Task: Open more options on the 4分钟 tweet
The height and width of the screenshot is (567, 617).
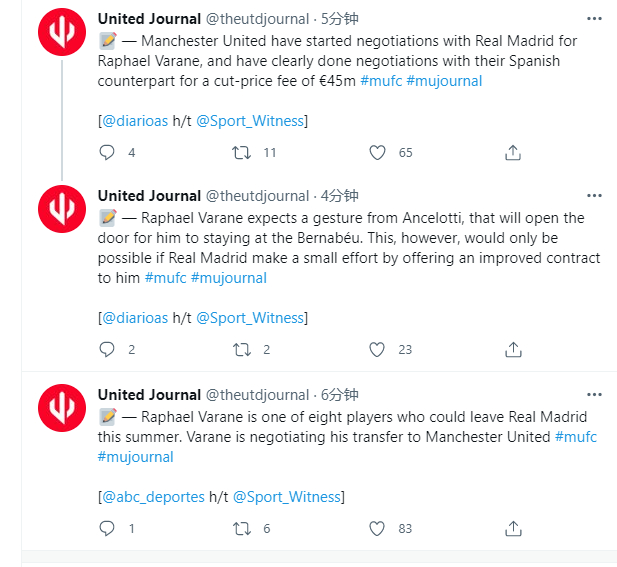Action: 594,196
